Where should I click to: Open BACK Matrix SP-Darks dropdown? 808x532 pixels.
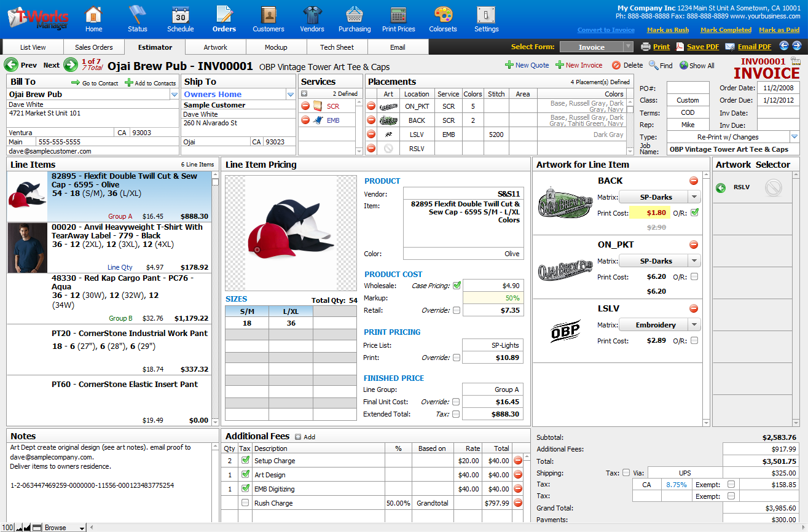694,197
